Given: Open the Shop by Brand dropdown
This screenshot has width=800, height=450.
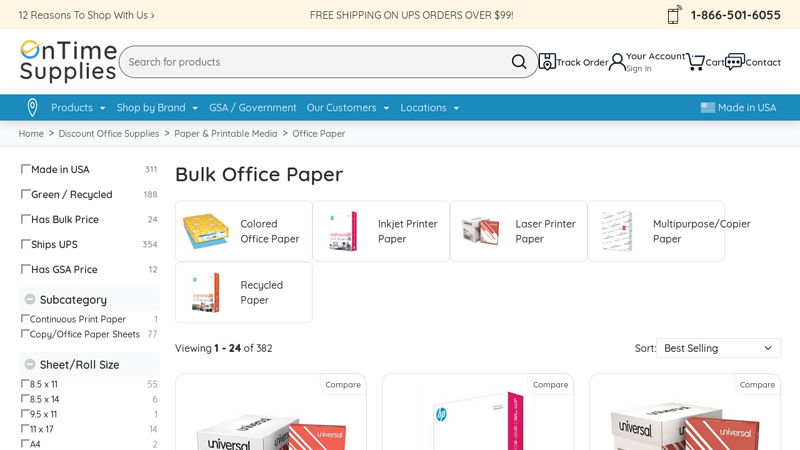Looking at the screenshot, I should click(157, 108).
